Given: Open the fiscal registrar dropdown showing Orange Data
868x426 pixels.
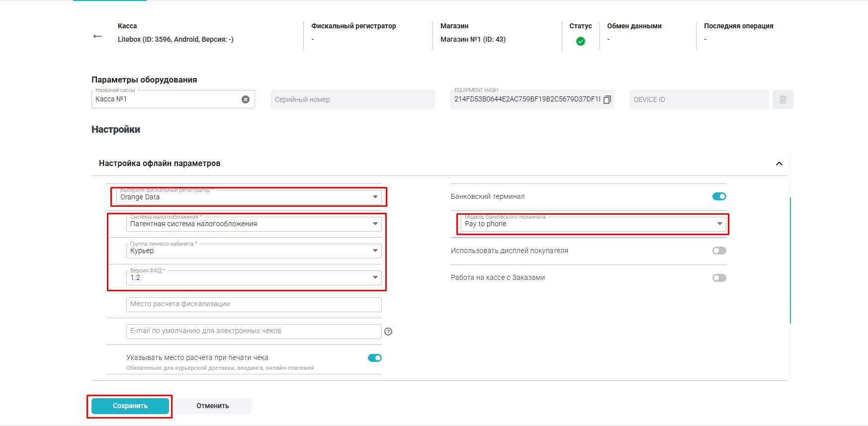Looking at the screenshot, I should [x=249, y=197].
